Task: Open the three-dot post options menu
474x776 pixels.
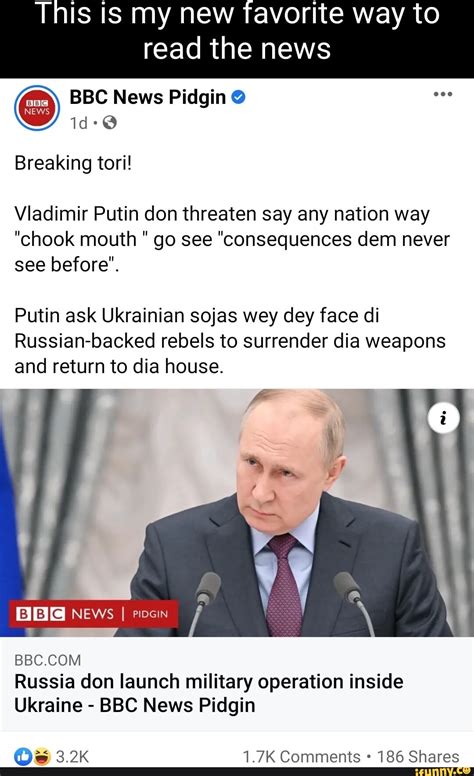Action: tap(443, 94)
